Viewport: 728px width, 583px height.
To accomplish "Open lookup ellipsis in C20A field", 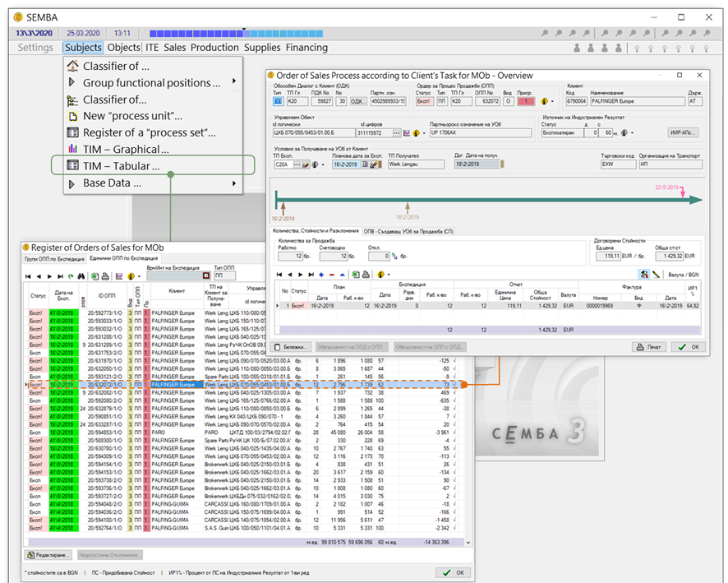I will click(x=297, y=164).
